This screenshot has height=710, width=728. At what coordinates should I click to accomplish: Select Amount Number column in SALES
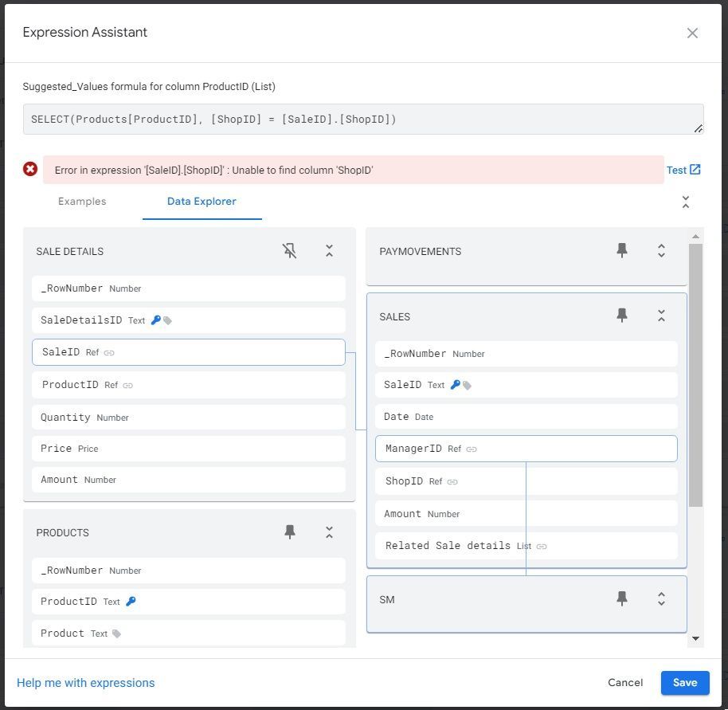526,514
